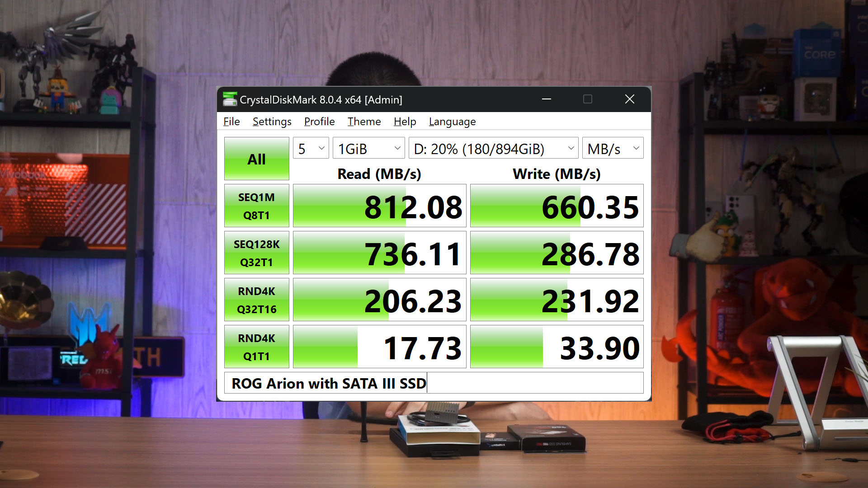Screen dimensions: 868x488
Task: Open the Profile menu
Action: (319, 122)
